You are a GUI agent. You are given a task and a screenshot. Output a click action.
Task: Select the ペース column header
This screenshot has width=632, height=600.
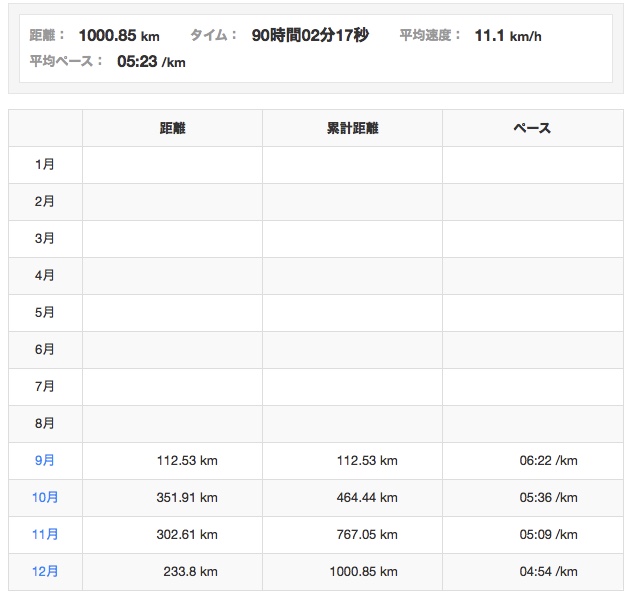point(532,128)
